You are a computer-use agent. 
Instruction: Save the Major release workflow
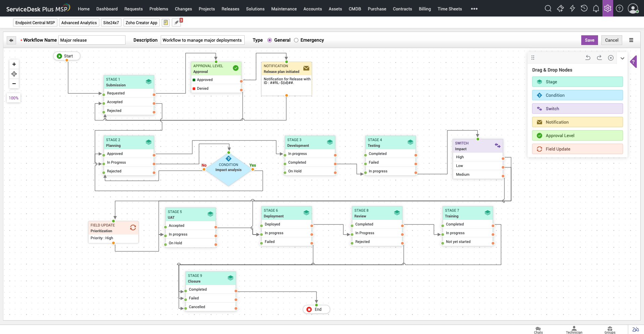[589, 40]
